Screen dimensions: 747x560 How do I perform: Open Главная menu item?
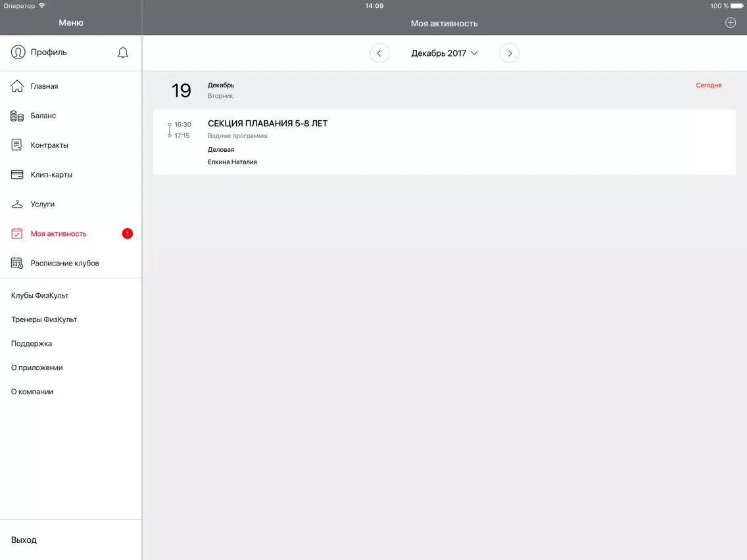(x=71, y=86)
